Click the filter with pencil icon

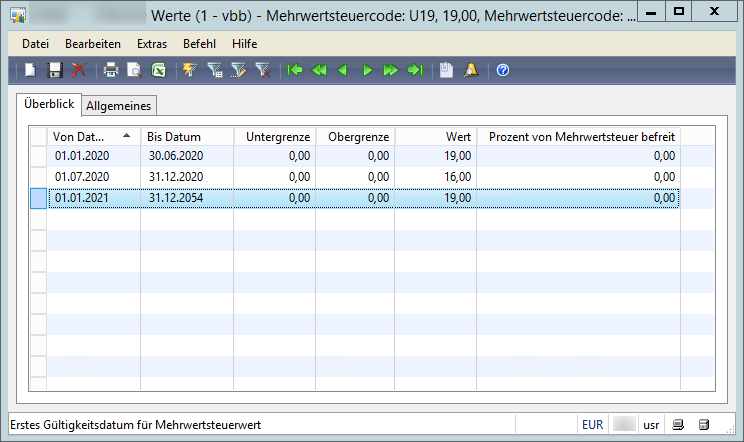pos(239,70)
